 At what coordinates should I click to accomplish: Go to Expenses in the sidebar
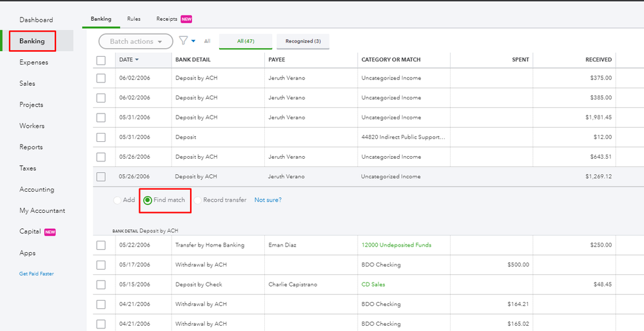tap(34, 63)
